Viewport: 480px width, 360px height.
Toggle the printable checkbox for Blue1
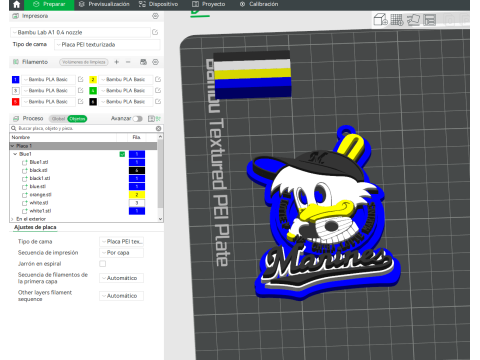[122, 154]
